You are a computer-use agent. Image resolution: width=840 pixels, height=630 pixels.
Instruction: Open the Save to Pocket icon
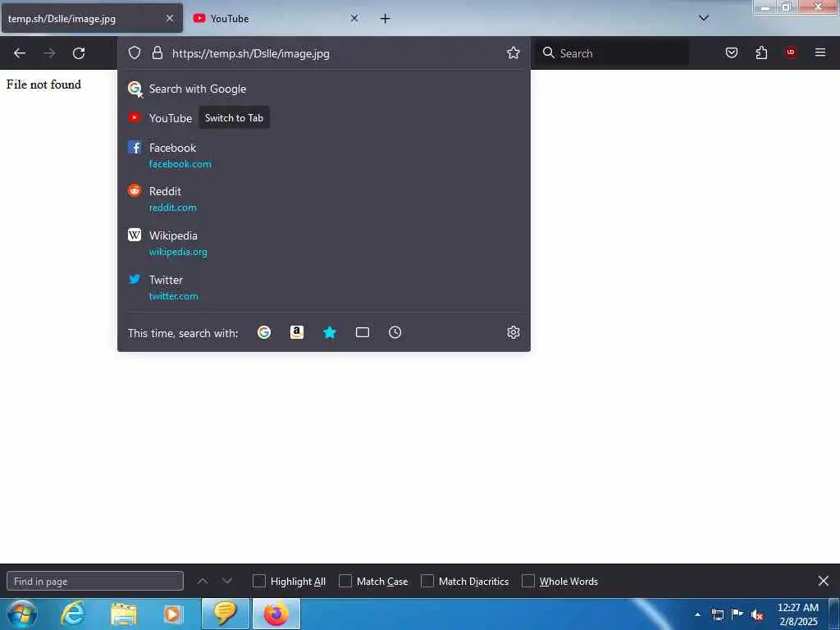click(x=732, y=52)
